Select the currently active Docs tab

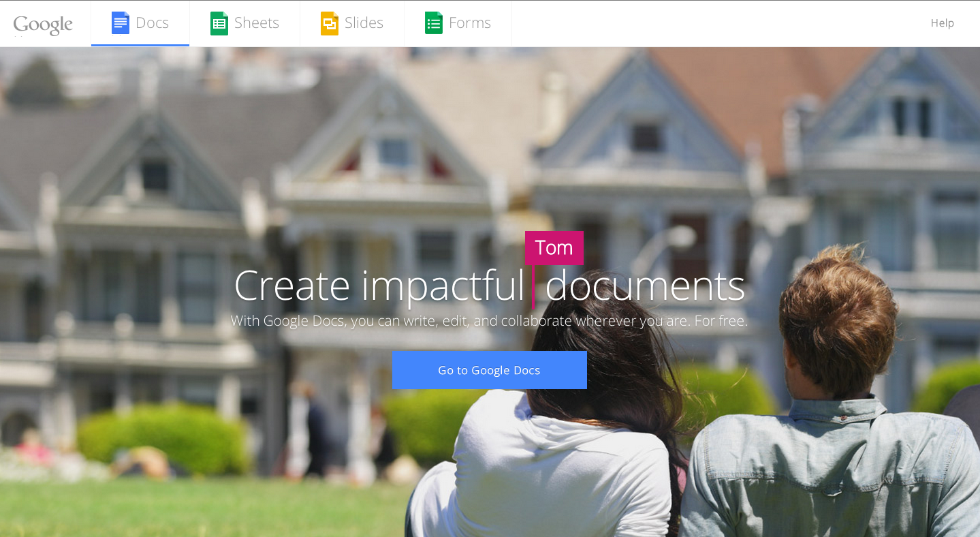140,22
